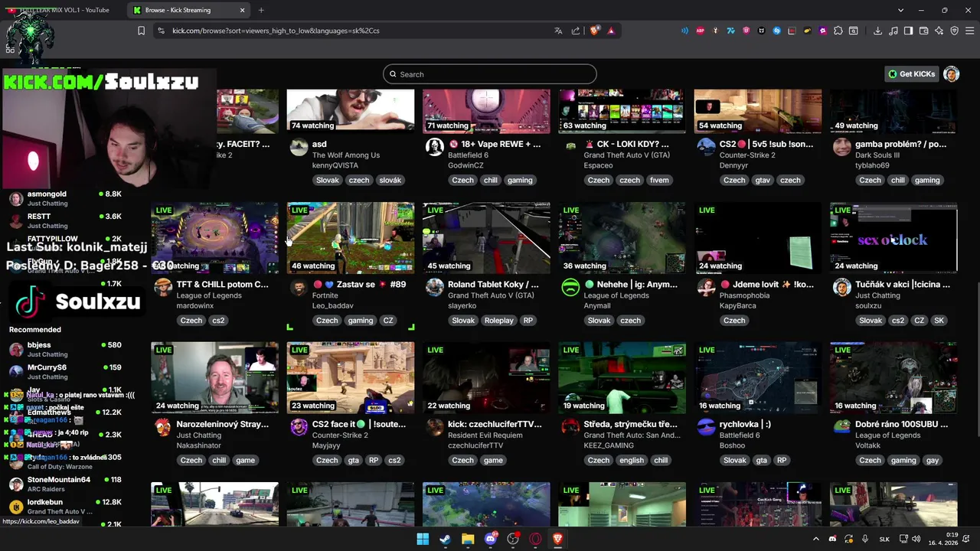Screen dimensions: 980x551
Task: Click the 'rychlovka | :)' stream title
Action: click(746, 424)
